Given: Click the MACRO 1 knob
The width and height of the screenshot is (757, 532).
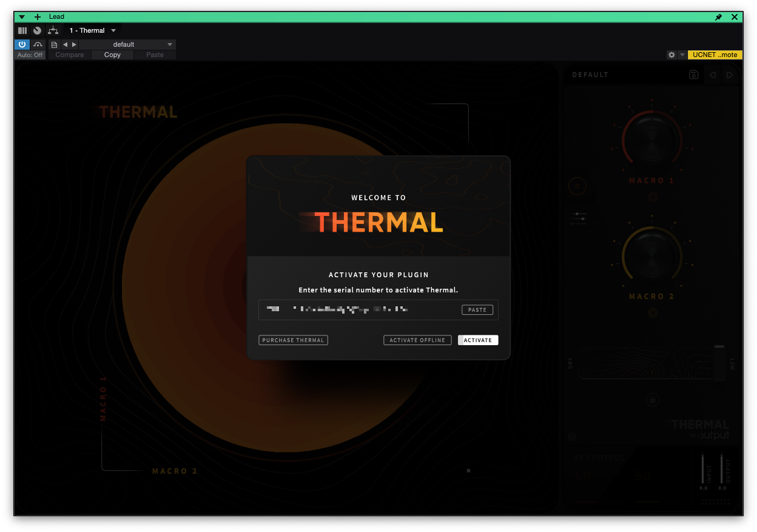Looking at the screenshot, I should pyautogui.click(x=651, y=141).
